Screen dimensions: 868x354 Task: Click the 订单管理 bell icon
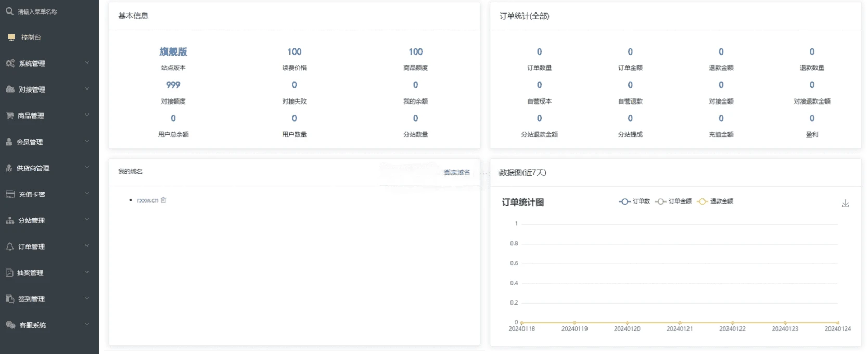click(9, 246)
